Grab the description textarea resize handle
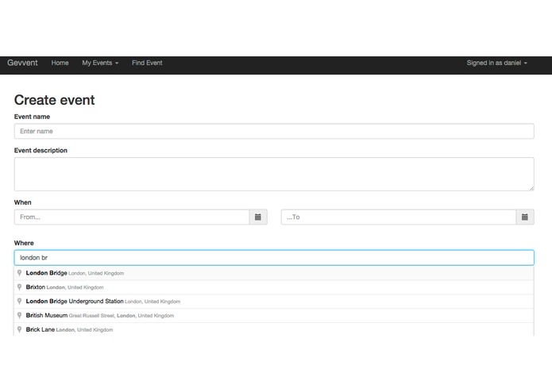 point(531,188)
